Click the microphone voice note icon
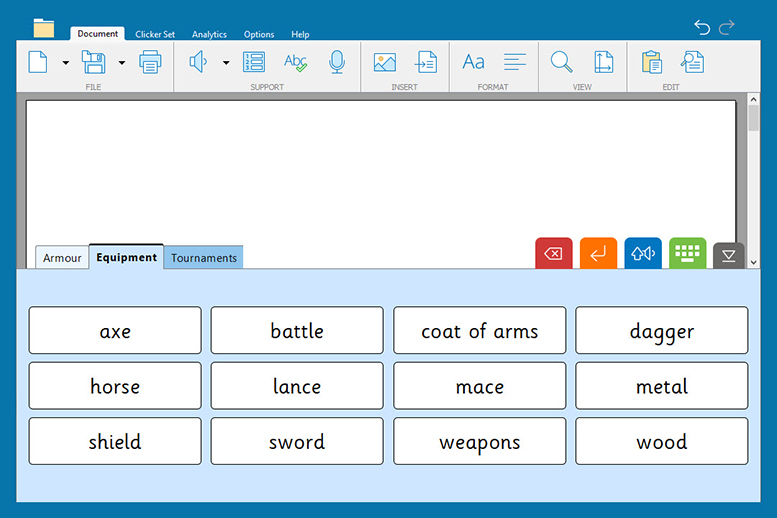Image resolution: width=777 pixels, height=518 pixels. 337,63
